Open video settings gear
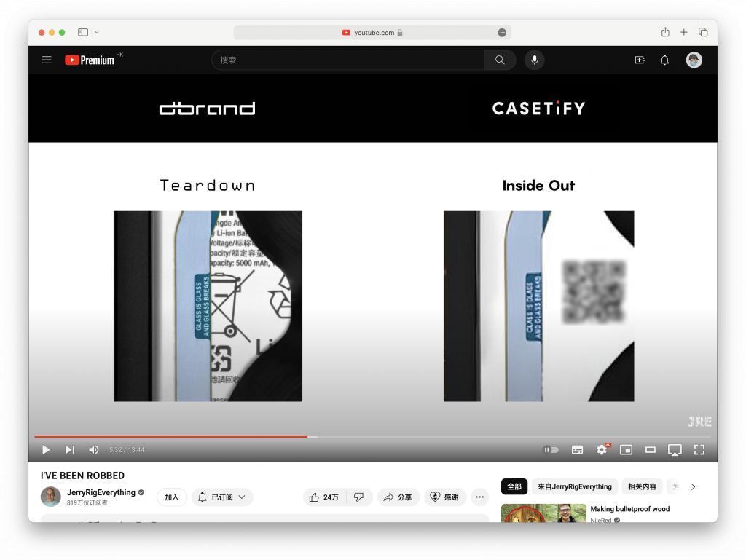The width and height of the screenshot is (746, 560). point(602,450)
